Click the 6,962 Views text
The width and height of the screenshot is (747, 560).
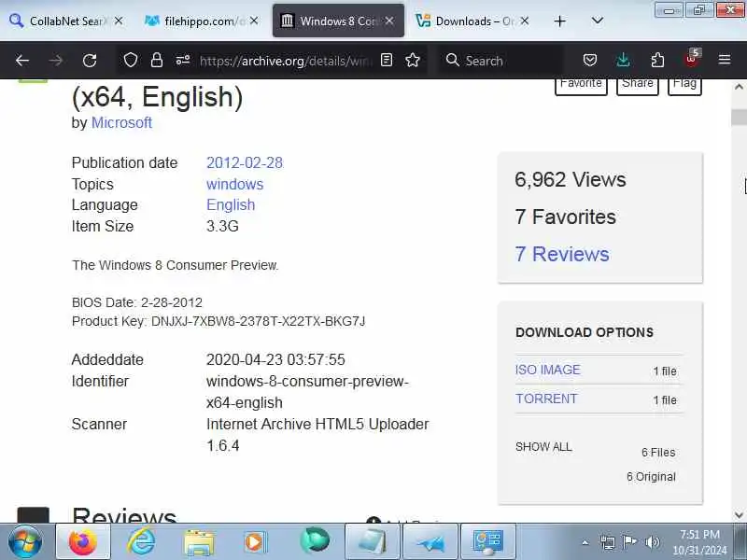(571, 179)
